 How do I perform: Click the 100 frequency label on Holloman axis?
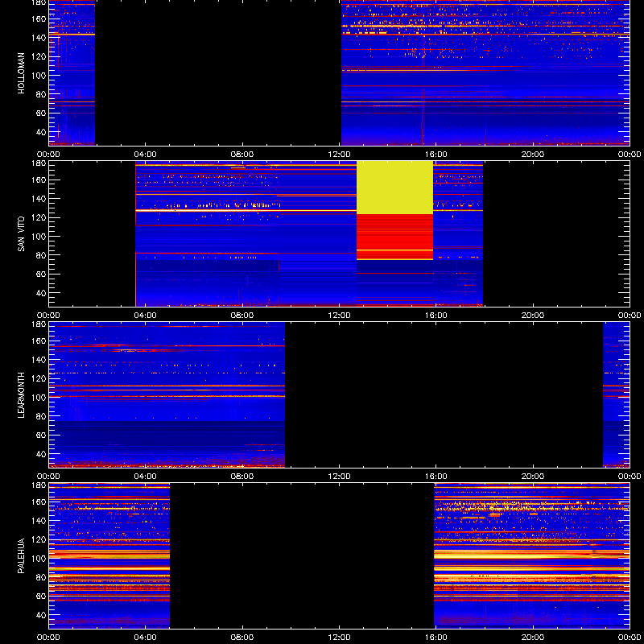click(x=39, y=76)
